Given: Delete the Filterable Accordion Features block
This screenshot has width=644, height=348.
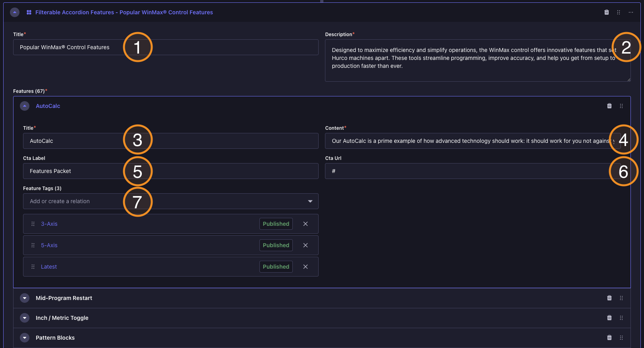Looking at the screenshot, I should coord(607,12).
